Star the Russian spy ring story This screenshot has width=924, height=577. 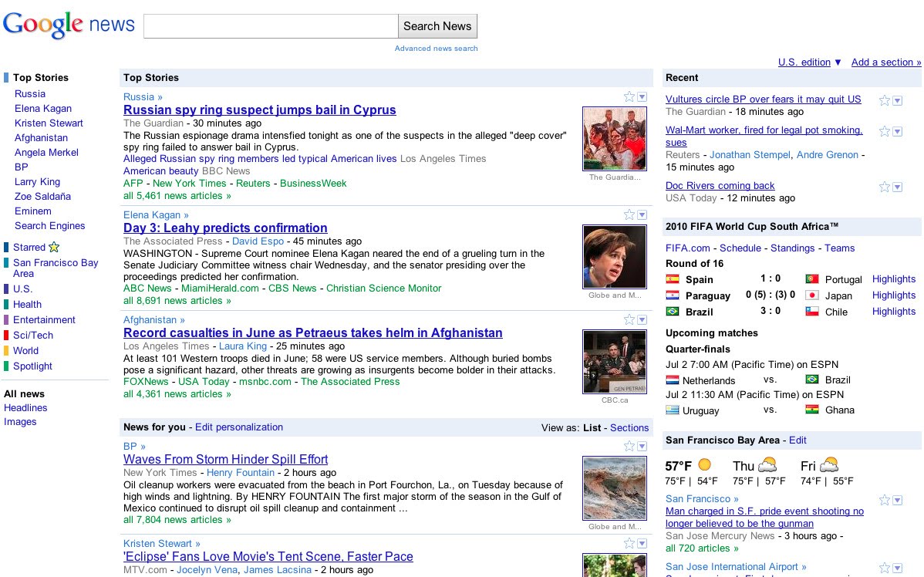pyautogui.click(x=629, y=96)
